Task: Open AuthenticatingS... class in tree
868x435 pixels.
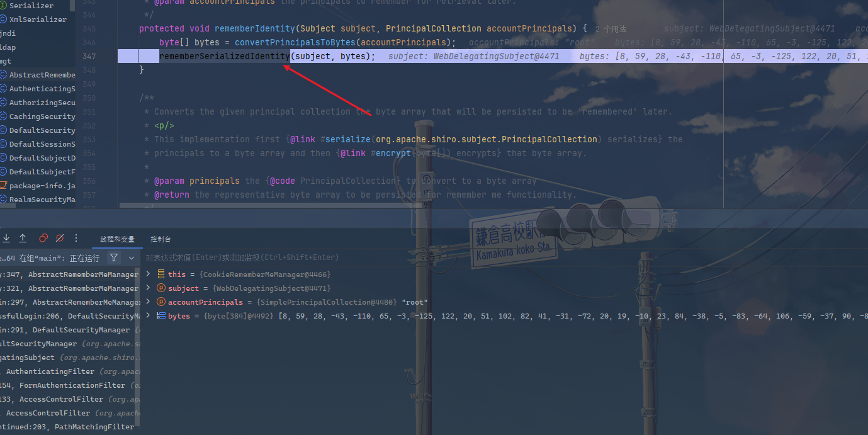Action: click(x=42, y=89)
